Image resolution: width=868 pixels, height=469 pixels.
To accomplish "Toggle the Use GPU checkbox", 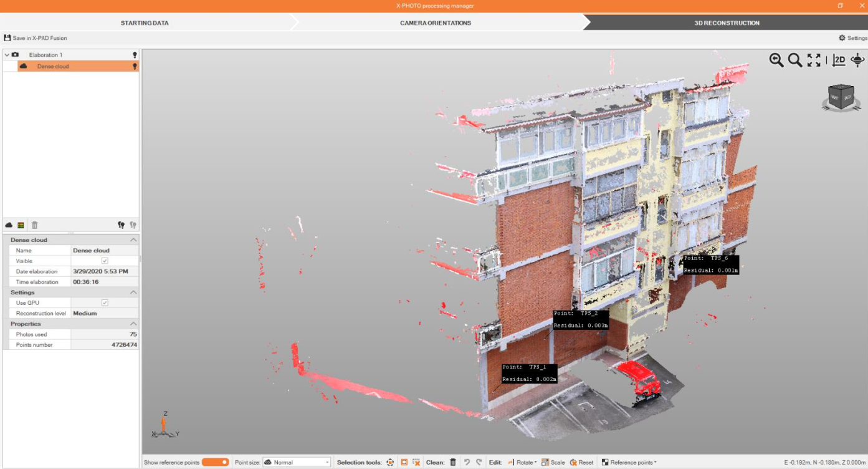I will pos(105,302).
